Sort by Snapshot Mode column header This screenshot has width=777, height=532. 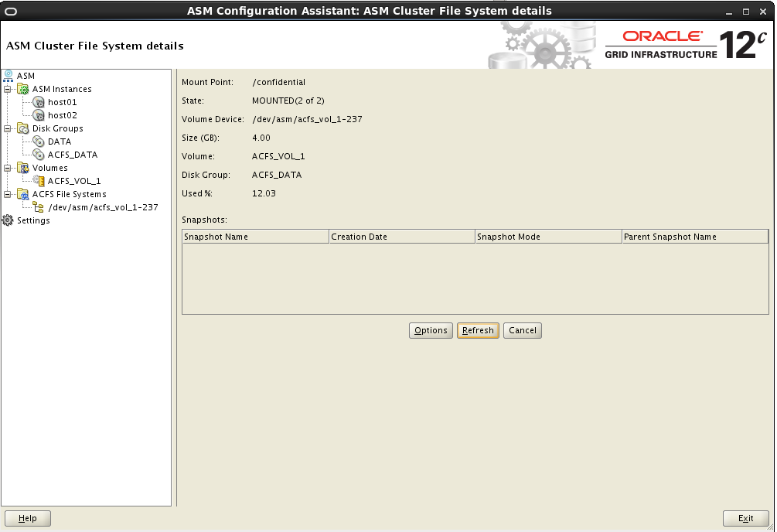(x=548, y=237)
